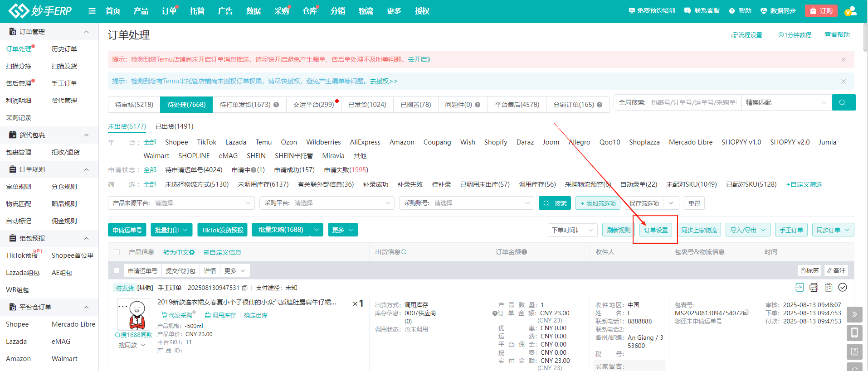Click the gear icon next to 转为中文
This screenshot has width=868, height=371.
[x=192, y=252]
